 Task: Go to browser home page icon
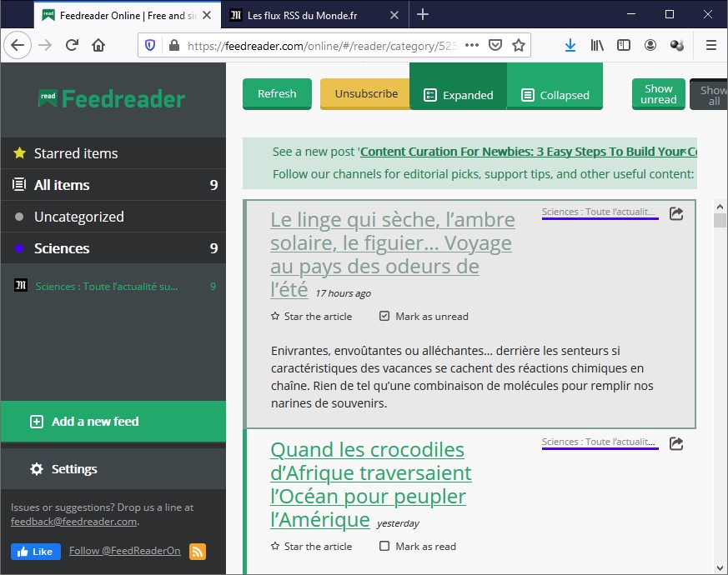click(x=98, y=46)
